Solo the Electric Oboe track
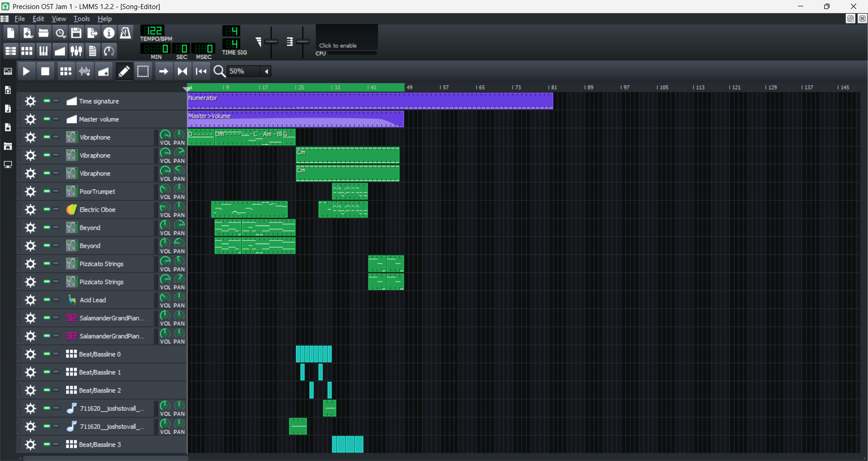 point(56,209)
